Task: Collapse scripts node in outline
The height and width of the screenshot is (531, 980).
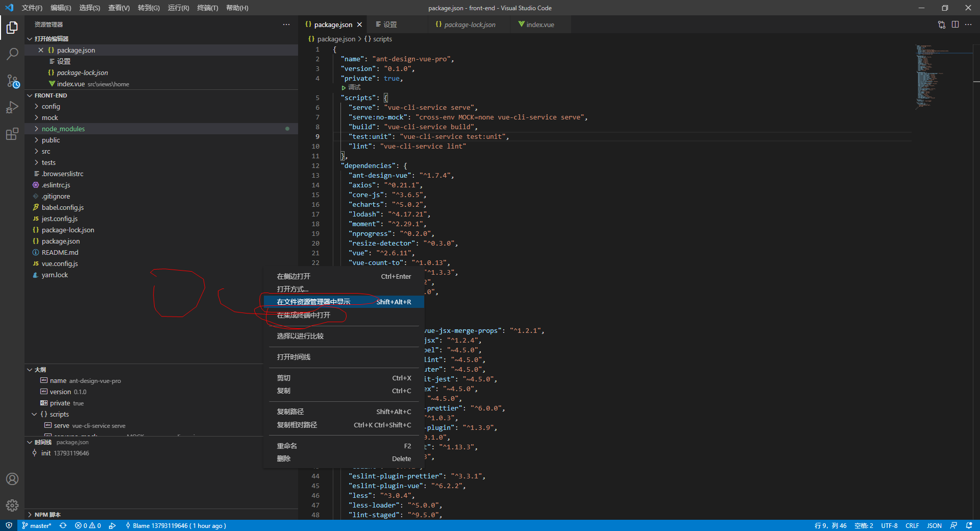Action: point(34,414)
